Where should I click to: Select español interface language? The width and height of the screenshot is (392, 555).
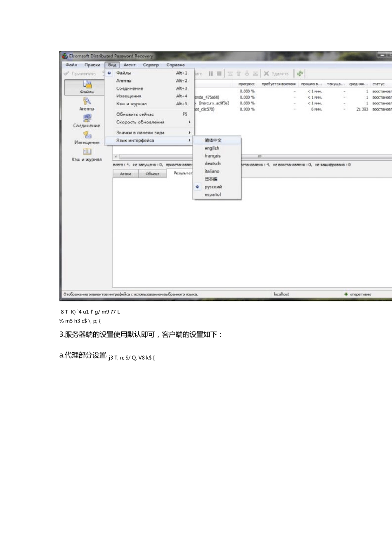point(217,194)
